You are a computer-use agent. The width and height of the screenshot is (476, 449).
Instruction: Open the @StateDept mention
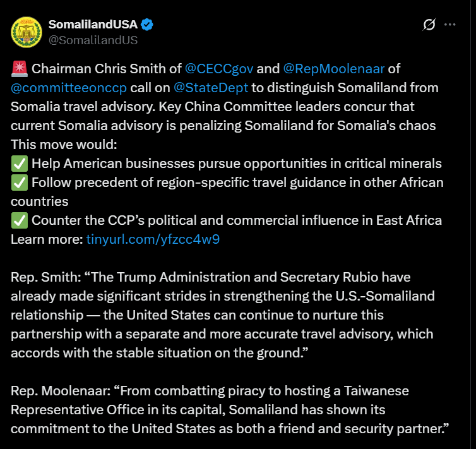pos(211,88)
